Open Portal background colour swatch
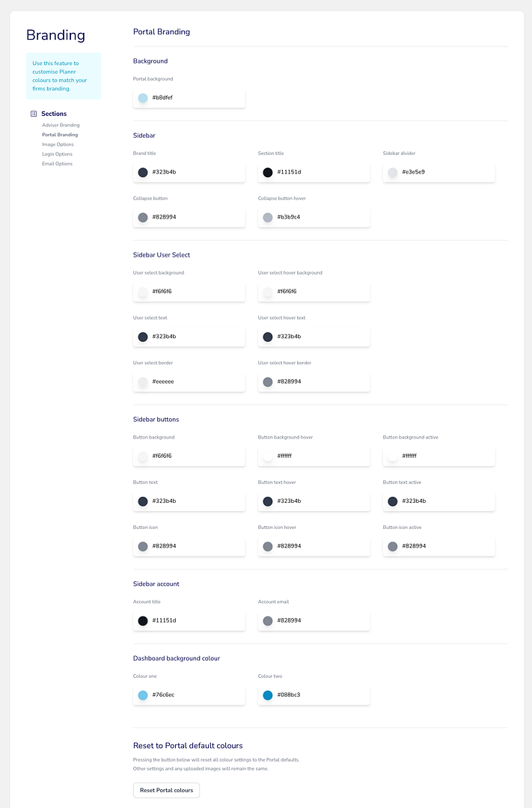532x808 pixels. point(143,98)
